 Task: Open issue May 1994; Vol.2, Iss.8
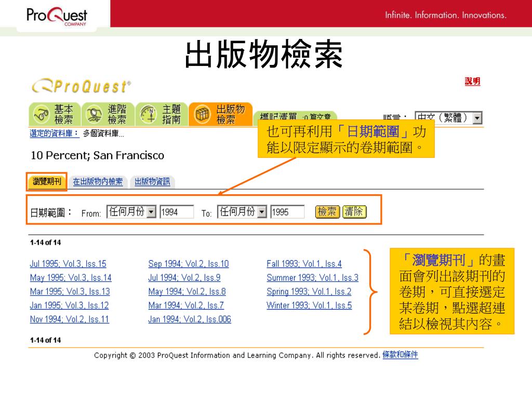(187, 291)
